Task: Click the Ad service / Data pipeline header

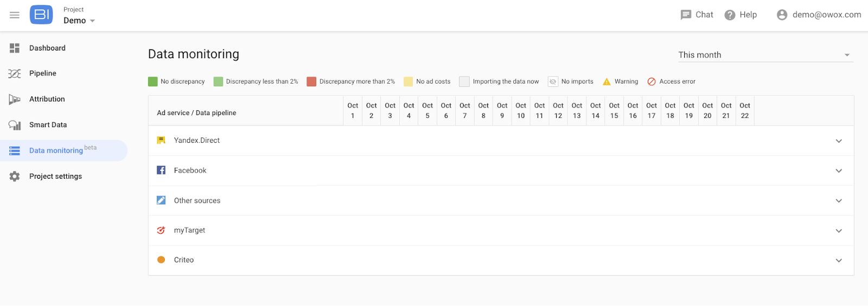Action: (x=196, y=113)
